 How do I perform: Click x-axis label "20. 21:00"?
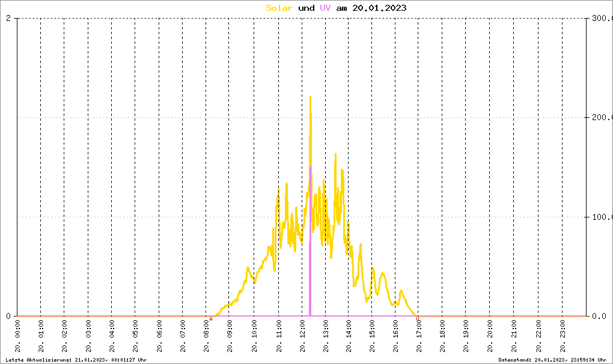point(514,336)
